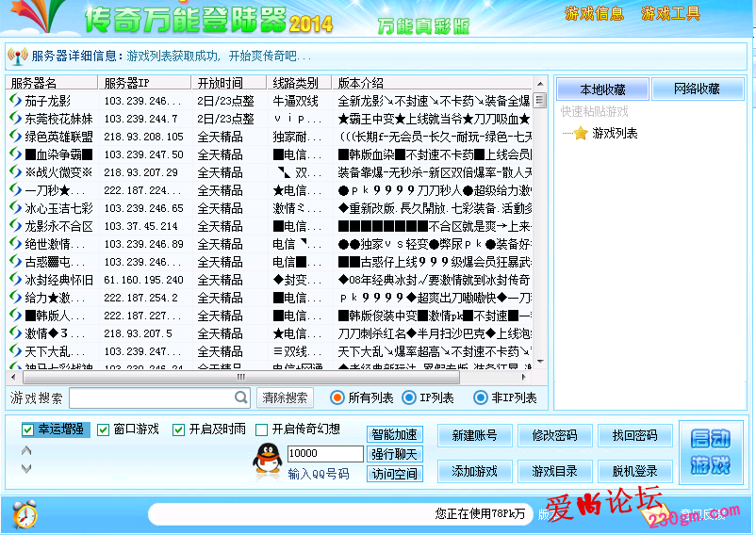The height and width of the screenshot is (535, 756).
Task: Click the 启动游戏 launch button
Action: point(711,452)
